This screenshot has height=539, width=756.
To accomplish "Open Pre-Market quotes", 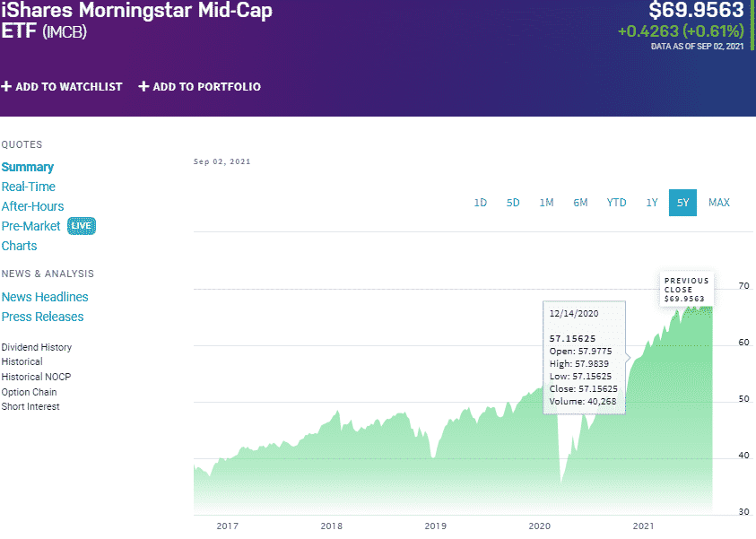I will (30, 226).
